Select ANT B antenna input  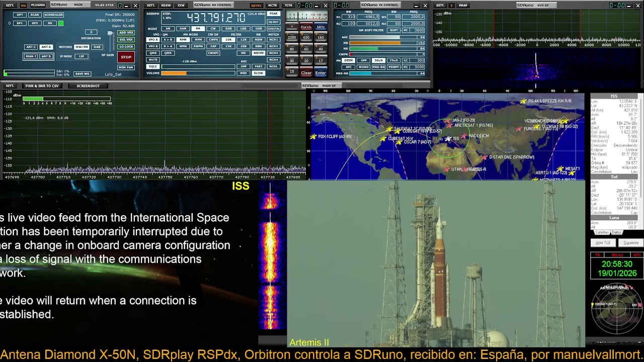pyautogui.click(x=46, y=56)
